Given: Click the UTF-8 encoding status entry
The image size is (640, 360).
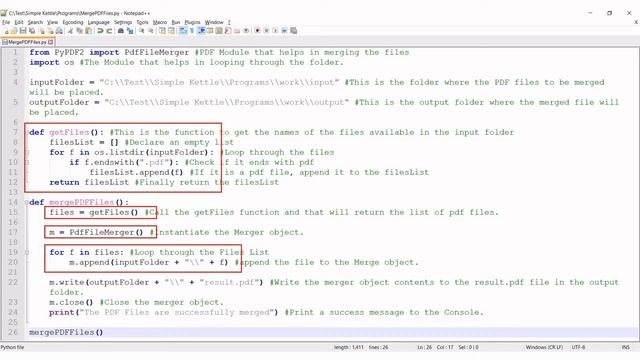Looking at the screenshot, I should coord(578,347).
